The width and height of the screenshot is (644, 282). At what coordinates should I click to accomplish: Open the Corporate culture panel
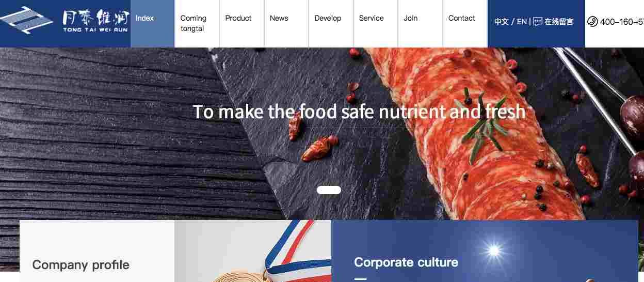pyautogui.click(x=406, y=262)
